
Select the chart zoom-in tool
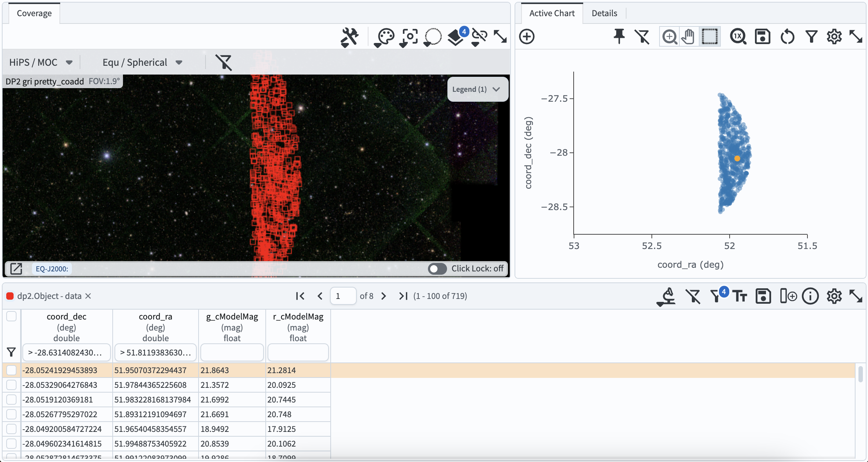click(669, 37)
